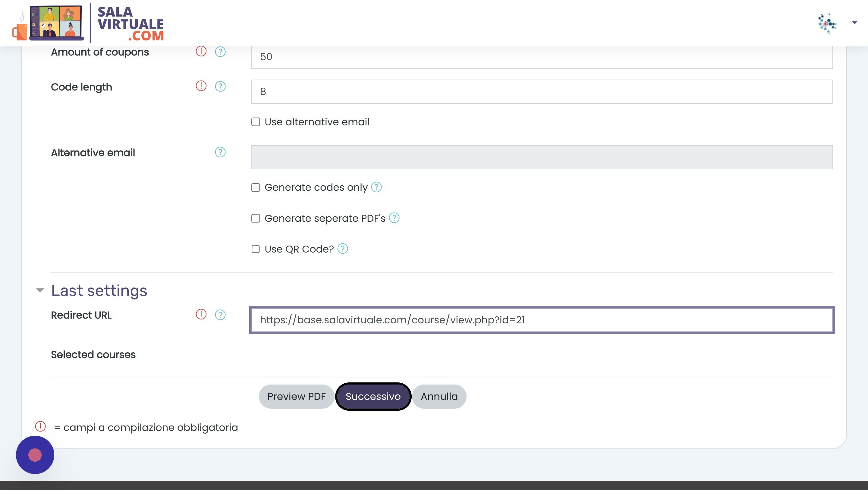The image size is (868, 490).
Task: Open help icon beside Use QR Code
Action: pyautogui.click(x=342, y=248)
